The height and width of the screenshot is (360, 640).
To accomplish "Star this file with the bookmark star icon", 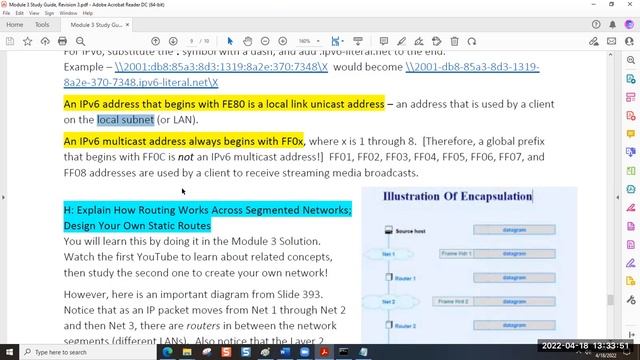I will 27,41.
